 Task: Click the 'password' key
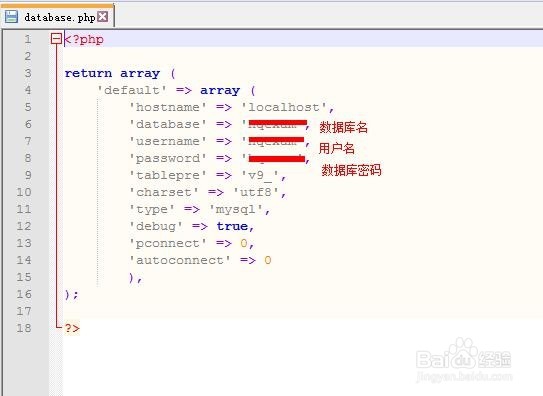[x=168, y=159]
